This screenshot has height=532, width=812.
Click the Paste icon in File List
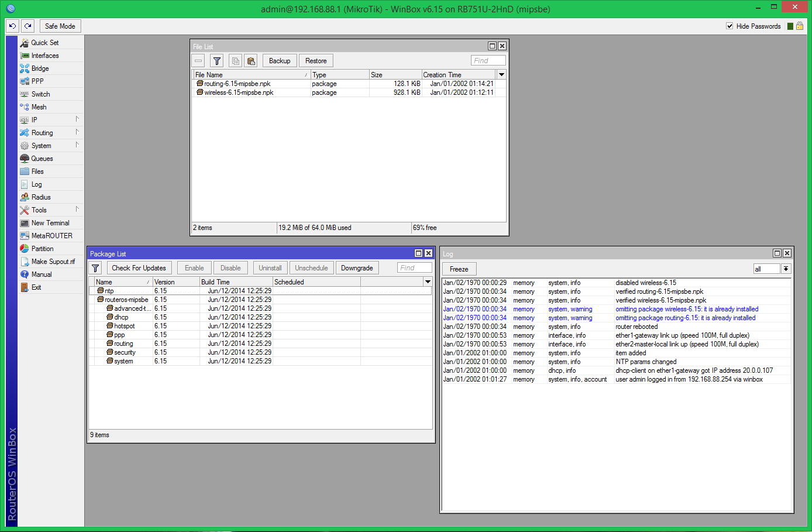click(250, 60)
